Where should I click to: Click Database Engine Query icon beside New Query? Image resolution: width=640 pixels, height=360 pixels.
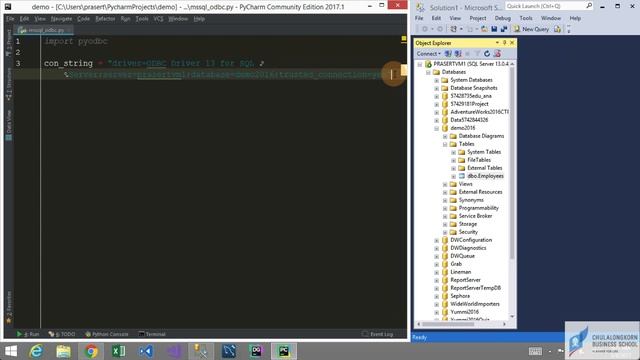(x=558, y=29)
